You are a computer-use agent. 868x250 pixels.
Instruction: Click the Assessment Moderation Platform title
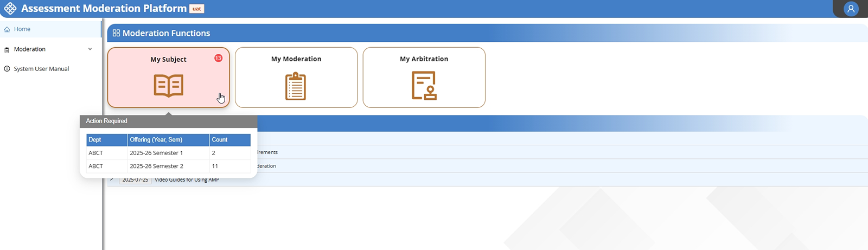(104, 8)
